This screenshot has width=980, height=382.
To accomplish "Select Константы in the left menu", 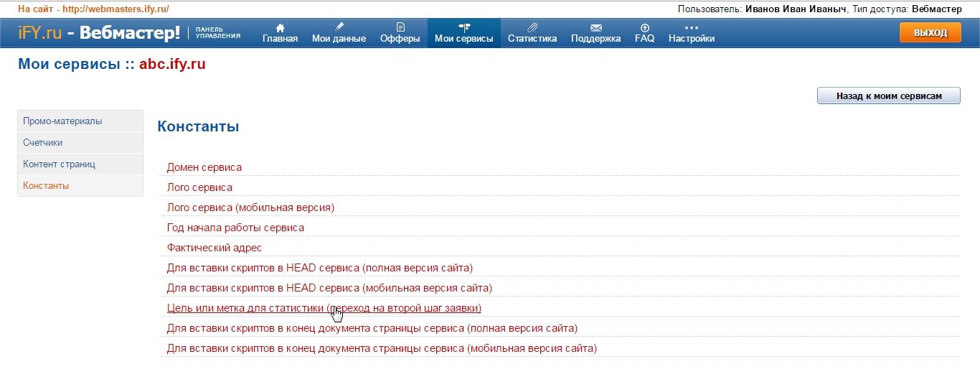I will click(x=46, y=186).
